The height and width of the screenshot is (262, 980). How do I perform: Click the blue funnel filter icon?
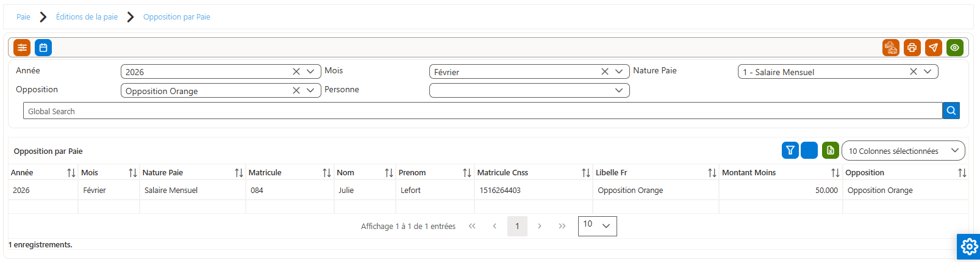(790, 150)
